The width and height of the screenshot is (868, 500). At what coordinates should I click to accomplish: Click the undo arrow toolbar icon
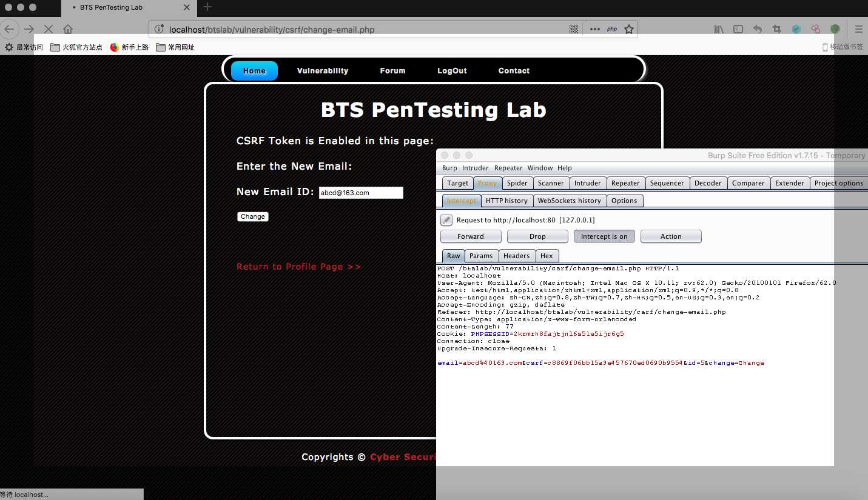tap(758, 29)
